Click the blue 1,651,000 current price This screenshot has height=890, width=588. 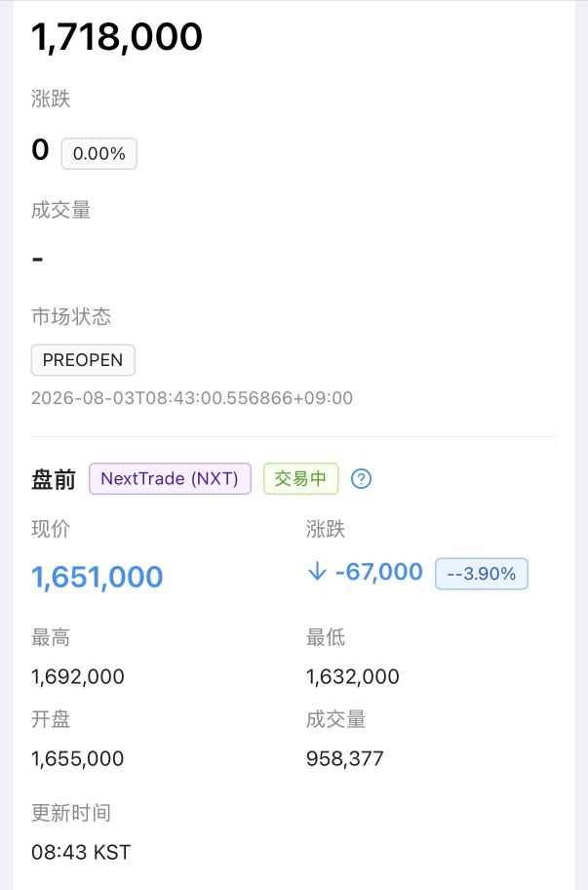click(x=98, y=578)
